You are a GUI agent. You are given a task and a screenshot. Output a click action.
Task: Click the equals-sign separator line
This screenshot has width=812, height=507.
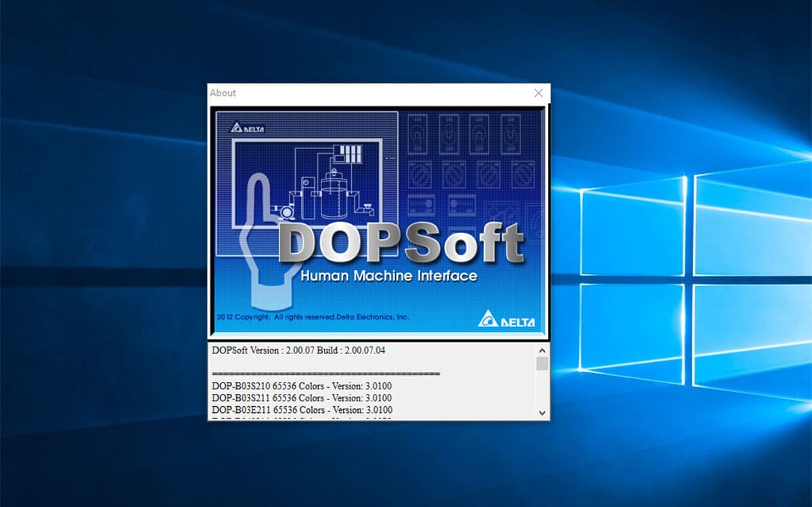point(325,374)
